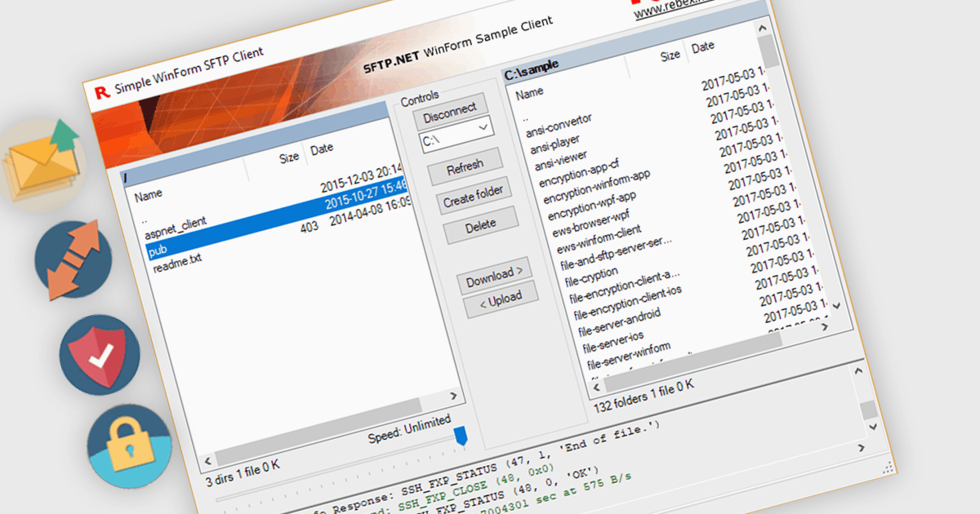Click the < Upload button

[501, 301]
